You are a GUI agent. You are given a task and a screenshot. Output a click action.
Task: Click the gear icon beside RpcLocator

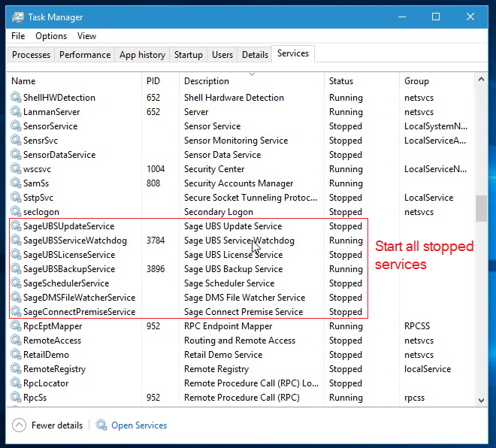(16, 383)
